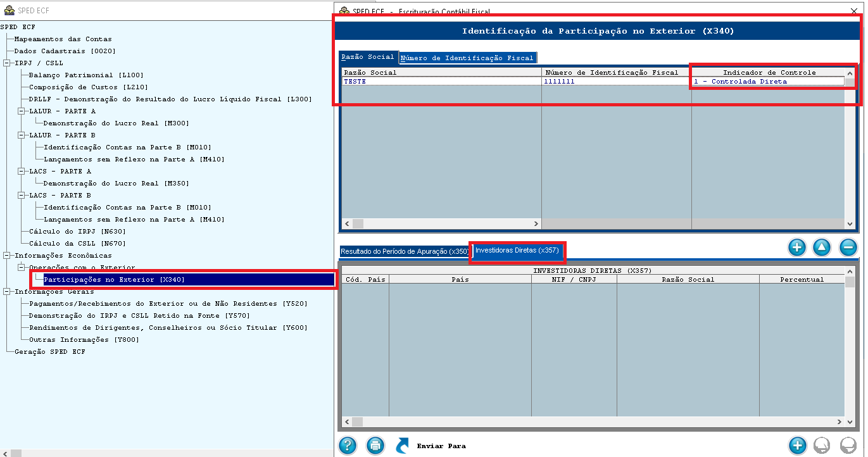
Task: Select Composição de Custos [L210]
Action: [x=88, y=87]
